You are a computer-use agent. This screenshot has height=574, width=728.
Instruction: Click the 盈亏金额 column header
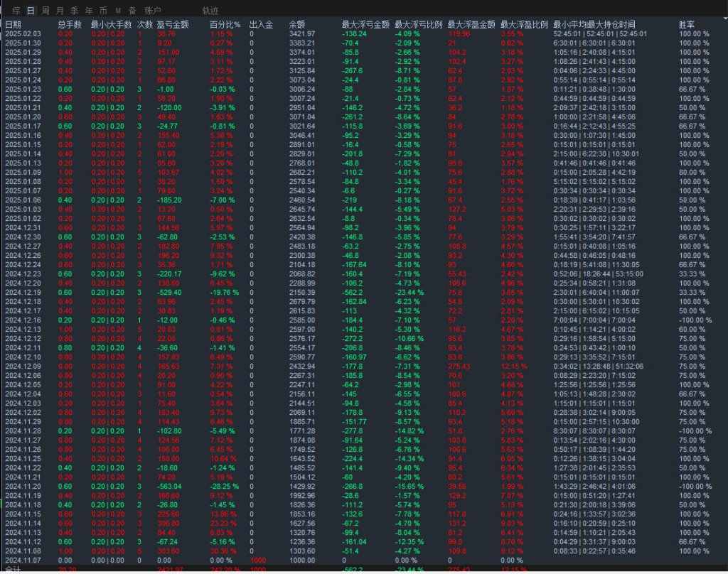click(173, 24)
